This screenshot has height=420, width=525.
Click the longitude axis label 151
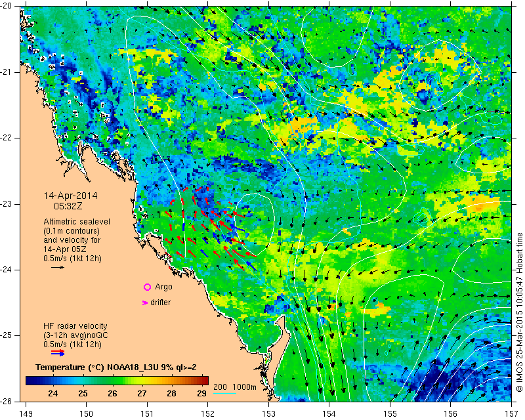(147, 414)
